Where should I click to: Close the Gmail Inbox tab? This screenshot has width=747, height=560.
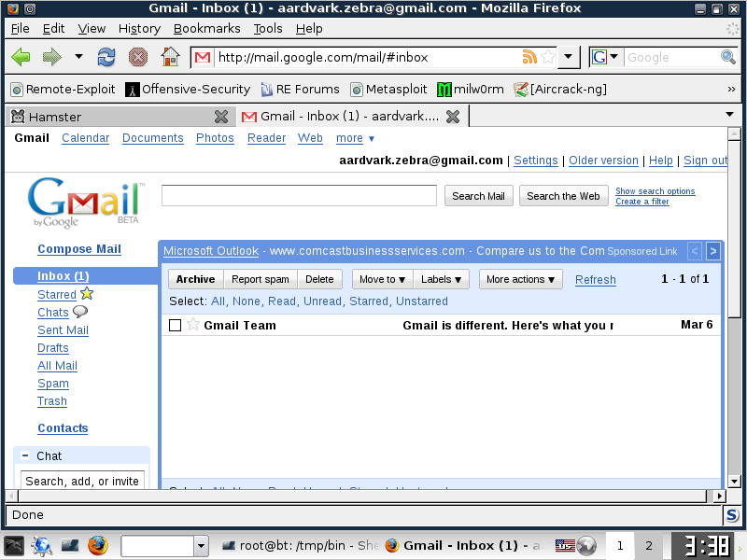(453, 117)
